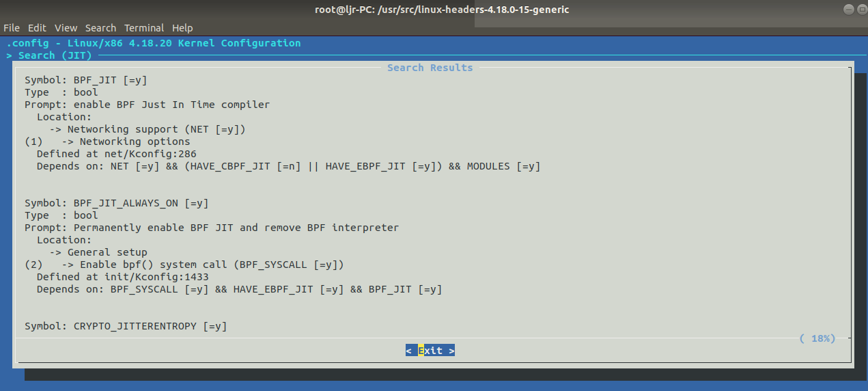Image resolution: width=868 pixels, height=391 pixels.
Task: Open the Search menu
Action: pyautogui.click(x=100, y=28)
